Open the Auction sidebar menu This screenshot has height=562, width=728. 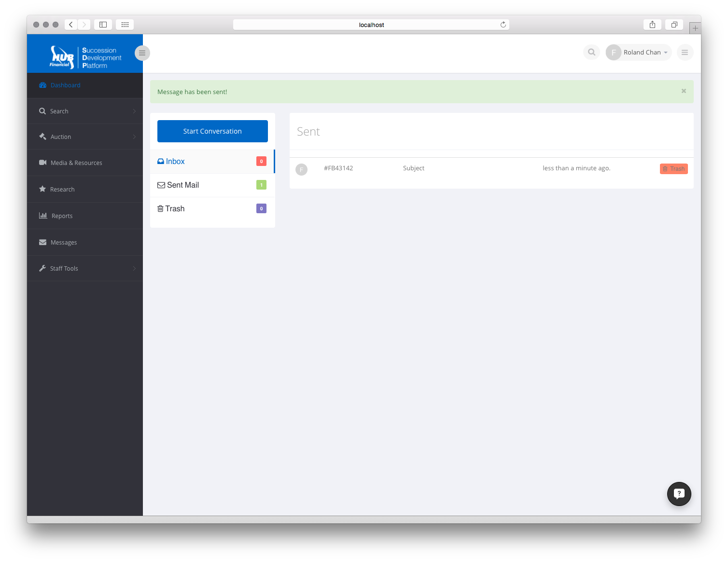(85, 137)
